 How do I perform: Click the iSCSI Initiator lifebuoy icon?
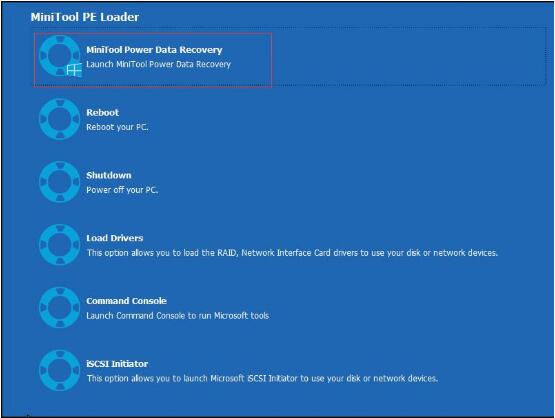(x=59, y=370)
